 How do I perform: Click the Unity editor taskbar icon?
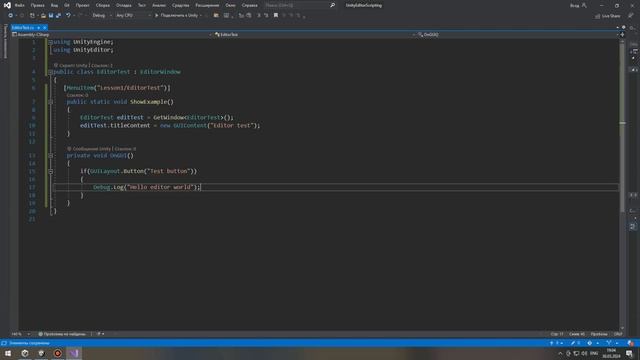41,353
